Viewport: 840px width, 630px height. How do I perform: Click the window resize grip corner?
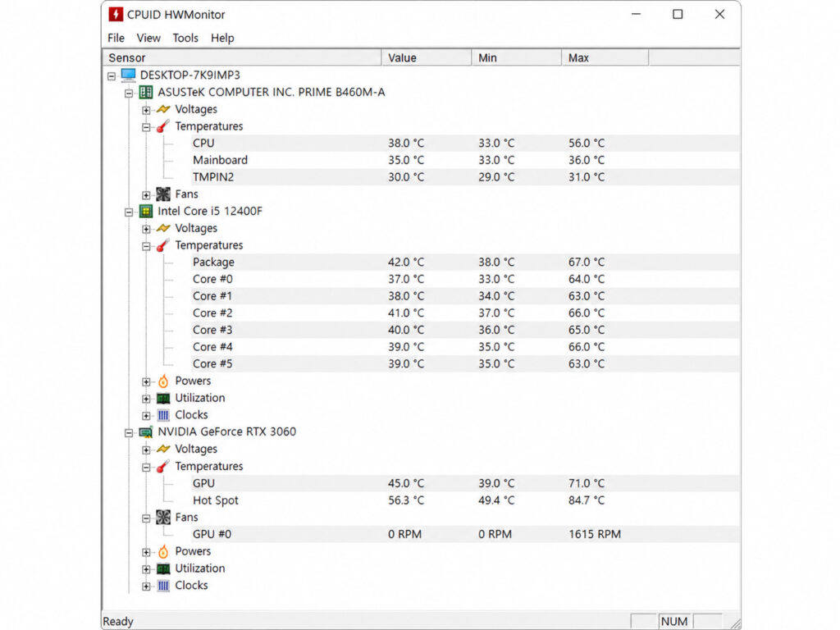736,623
